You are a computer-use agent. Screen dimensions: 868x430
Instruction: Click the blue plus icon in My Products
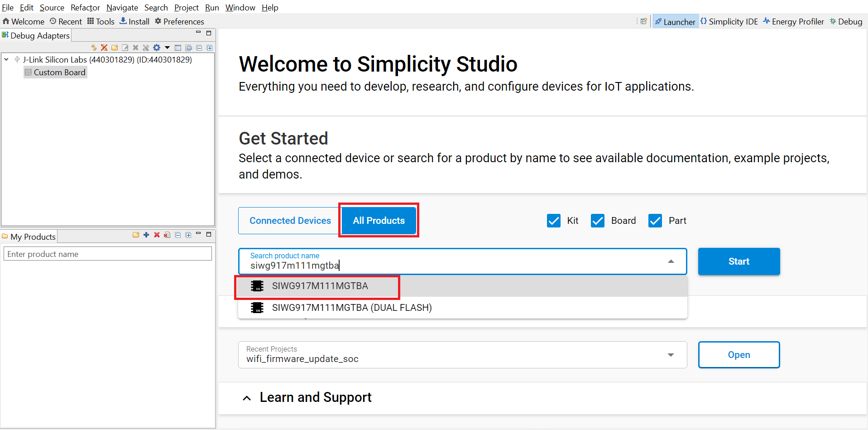(x=146, y=235)
